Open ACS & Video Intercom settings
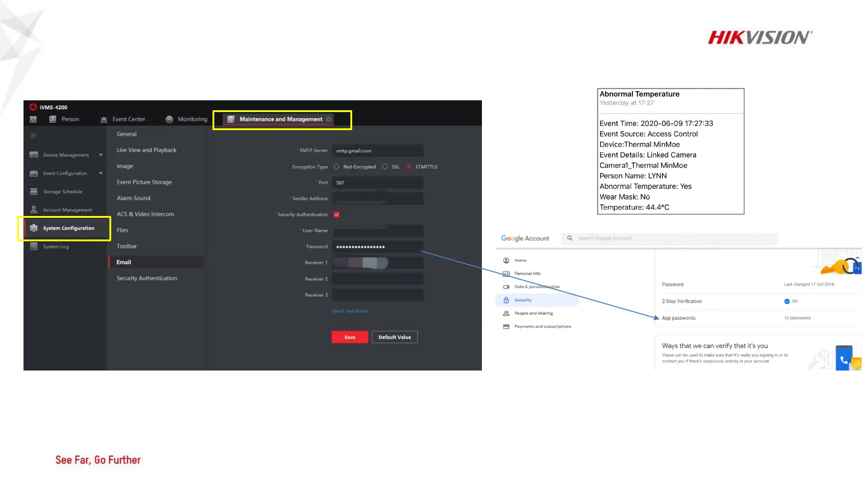Image resolution: width=868 pixels, height=488 pixels. coord(145,214)
